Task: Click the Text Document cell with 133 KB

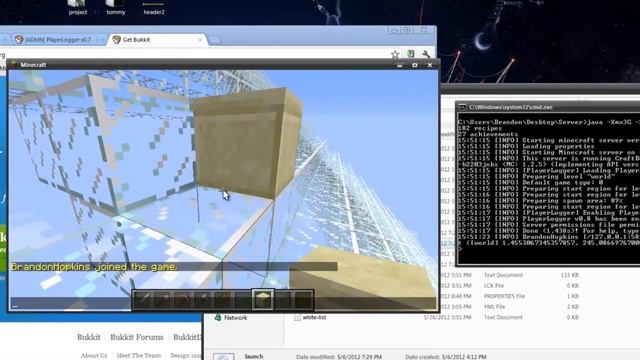Action: coord(503,275)
